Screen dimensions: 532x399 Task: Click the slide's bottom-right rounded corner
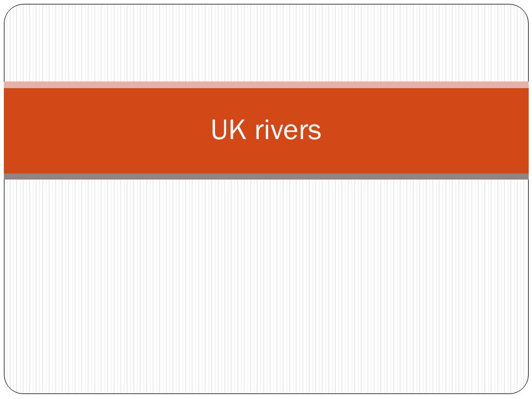pos(523,388)
